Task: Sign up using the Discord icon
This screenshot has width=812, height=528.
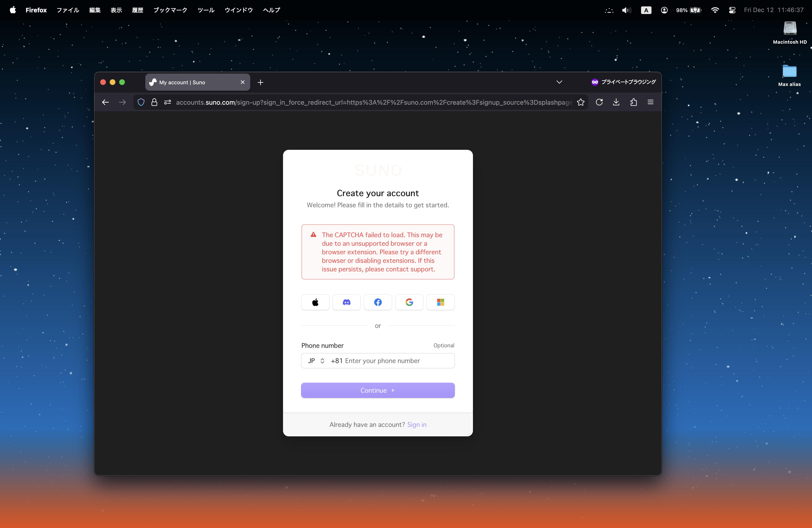Action: pyautogui.click(x=346, y=302)
